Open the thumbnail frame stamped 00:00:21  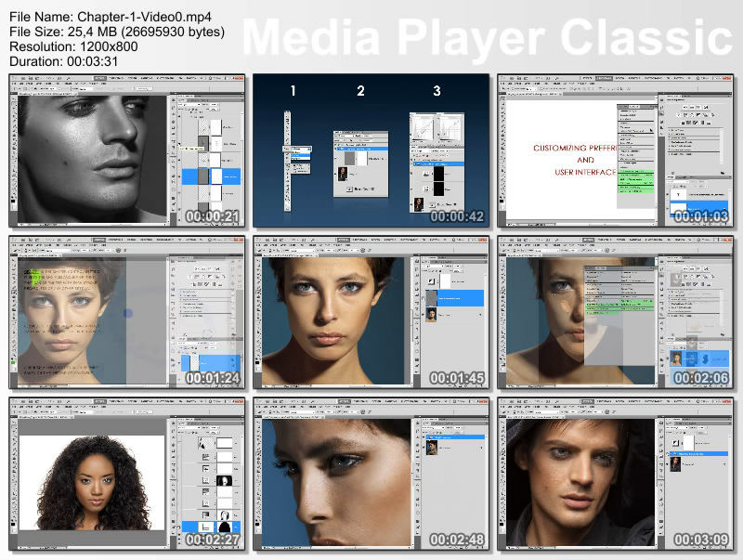tap(127, 150)
